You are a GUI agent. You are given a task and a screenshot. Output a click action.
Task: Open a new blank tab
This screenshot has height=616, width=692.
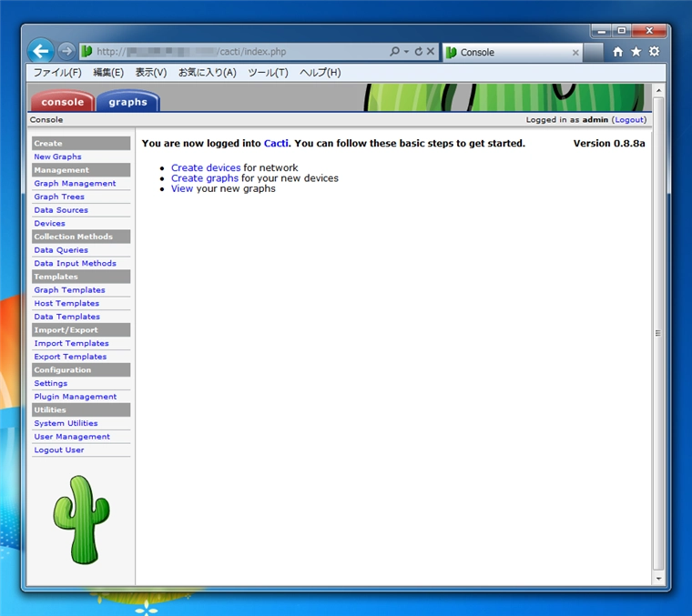(594, 52)
